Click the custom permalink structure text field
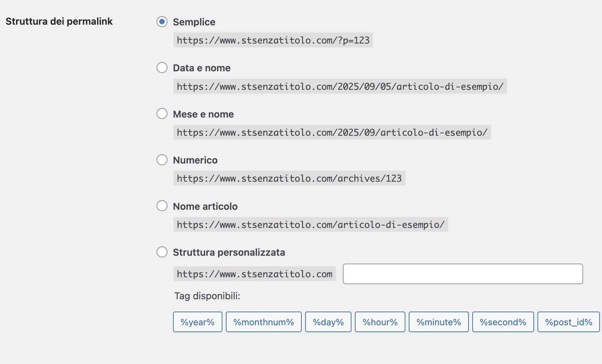Viewport: 602px width, 364px height. pyautogui.click(x=463, y=274)
